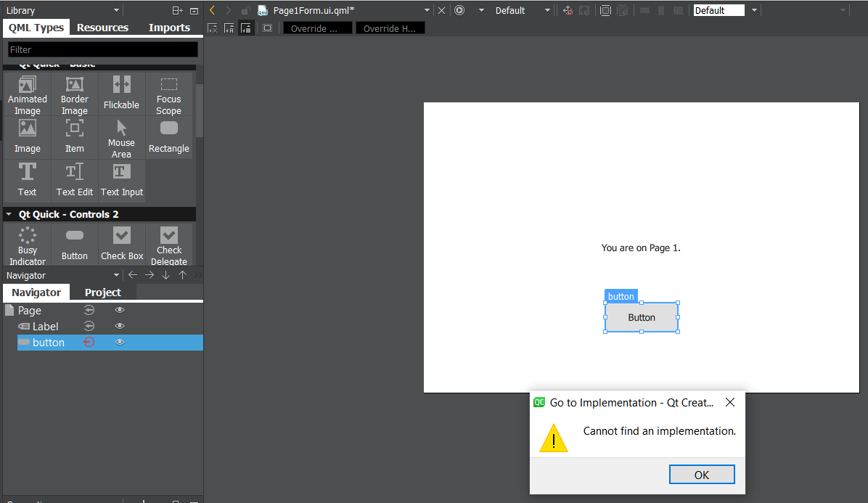868x503 pixels.
Task: Collapse the Qt Quick - Controls 2 section
Action: [x=9, y=215]
